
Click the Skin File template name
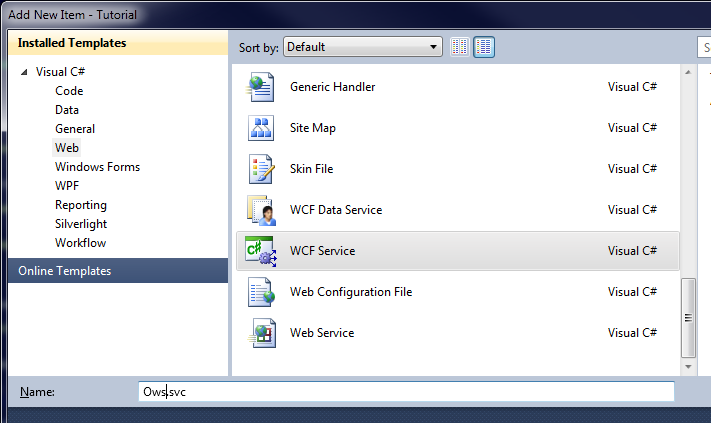pyautogui.click(x=312, y=169)
